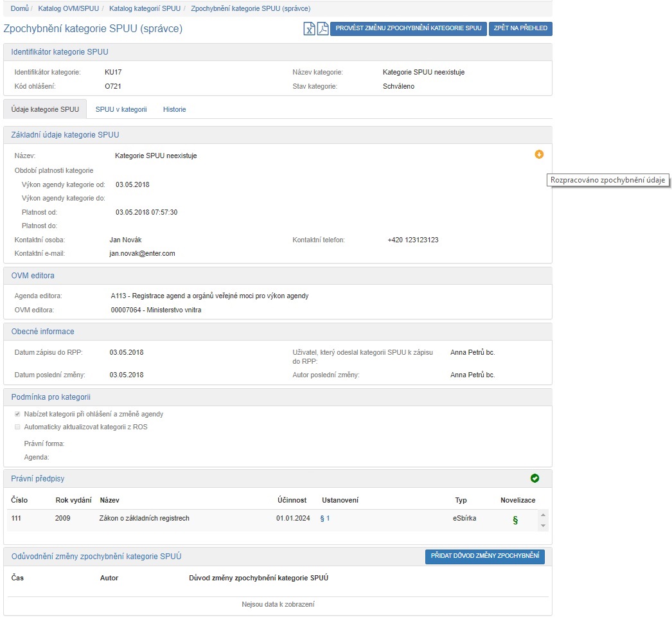Click 'Přidat důvod změny zpochybnění' button
The height and width of the screenshot is (617, 672).
pyautogui.click(x=484, y=557)
